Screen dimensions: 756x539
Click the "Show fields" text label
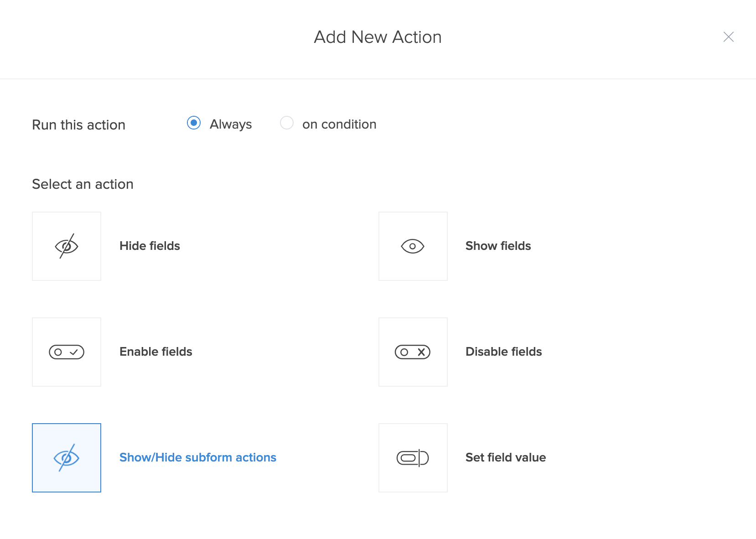point(498,246)
